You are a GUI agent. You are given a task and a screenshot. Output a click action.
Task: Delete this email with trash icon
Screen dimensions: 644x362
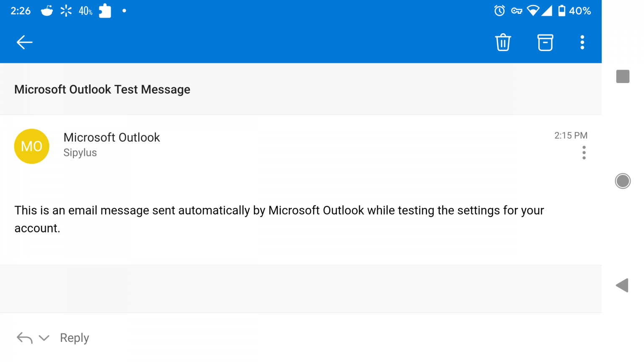coord(503,42)
